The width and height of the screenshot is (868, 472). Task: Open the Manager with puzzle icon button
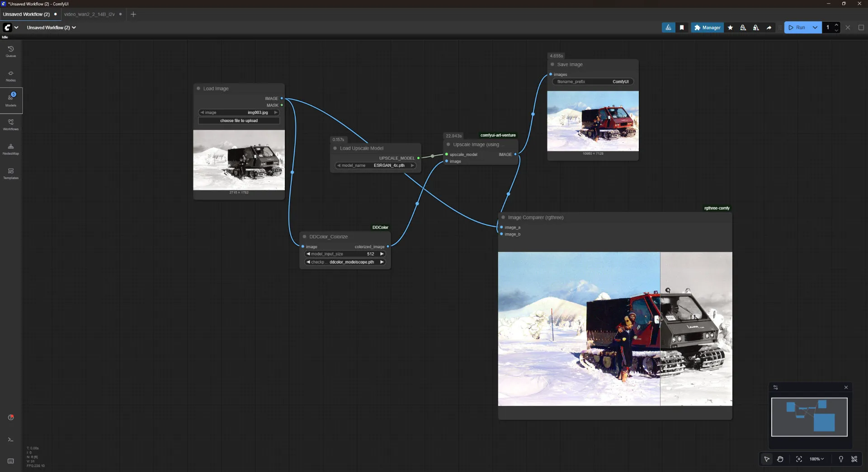[x=707, y=28]
